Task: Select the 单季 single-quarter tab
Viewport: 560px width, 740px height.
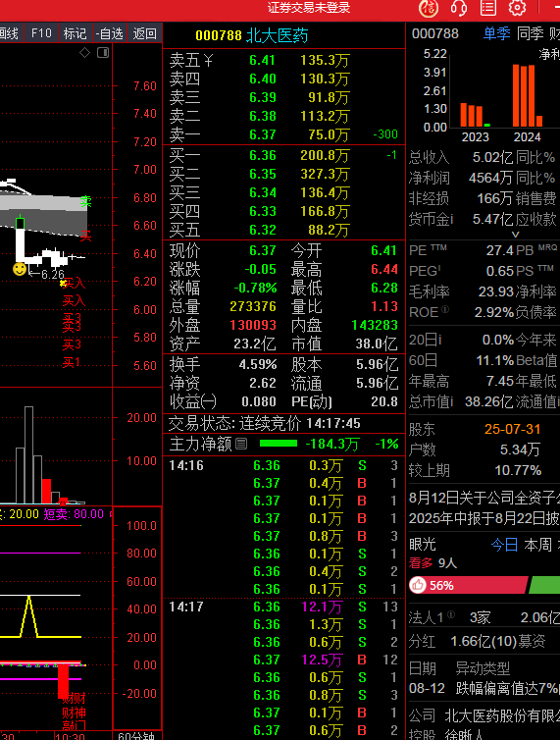Action: pyautogui.click(x=497, y=33)
